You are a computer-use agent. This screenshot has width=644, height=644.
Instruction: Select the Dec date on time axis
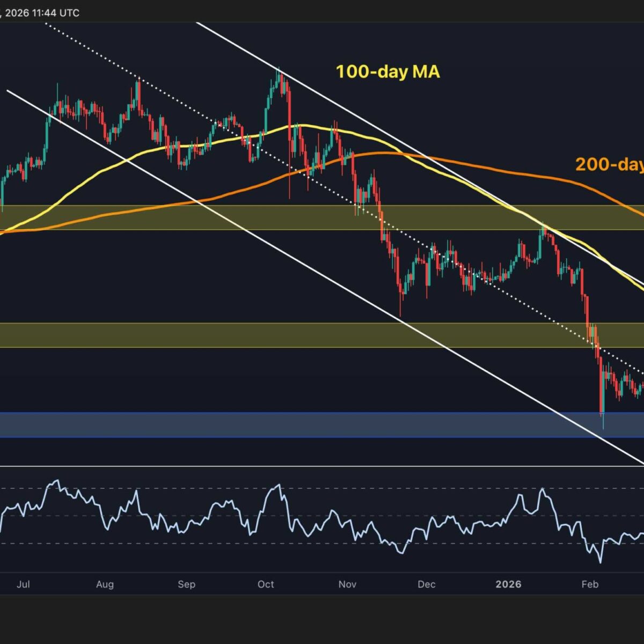pyautogui.click(x=427, y=584)
